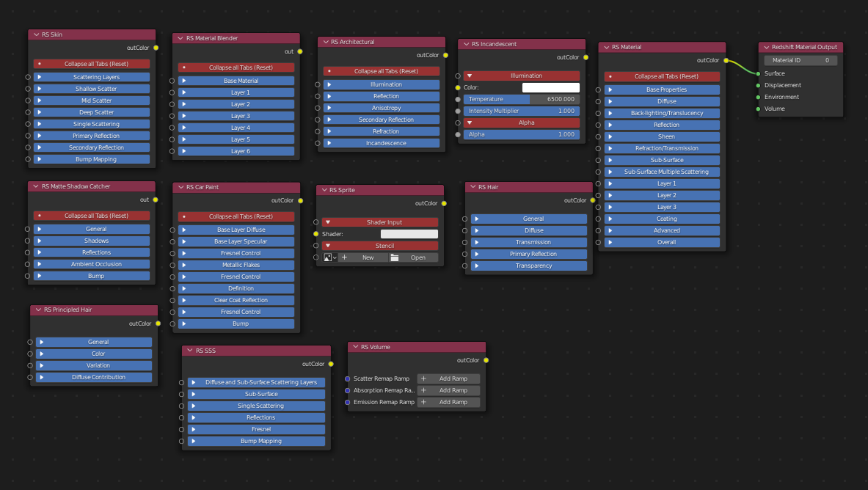Click the outColor label on RS SSS
The height and width of the screenshot is (490, 868).
[x=313, y=365]
